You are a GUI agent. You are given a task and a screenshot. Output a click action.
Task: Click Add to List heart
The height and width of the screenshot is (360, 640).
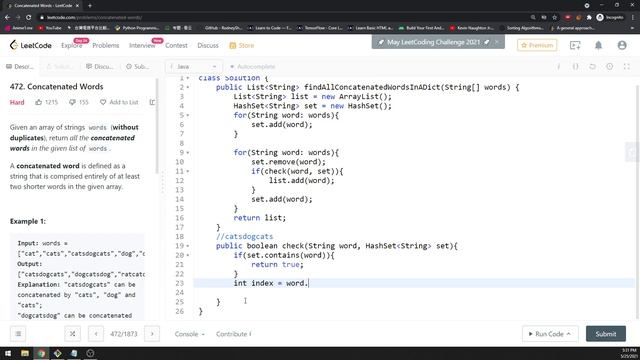(x=119, y=102)
